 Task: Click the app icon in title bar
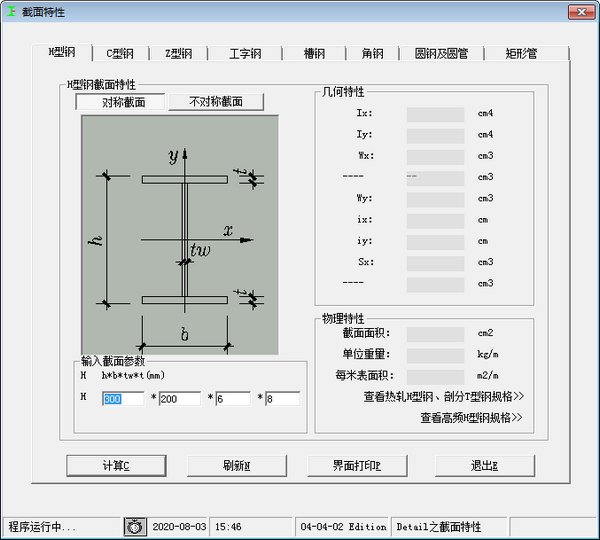coord(11,11)
